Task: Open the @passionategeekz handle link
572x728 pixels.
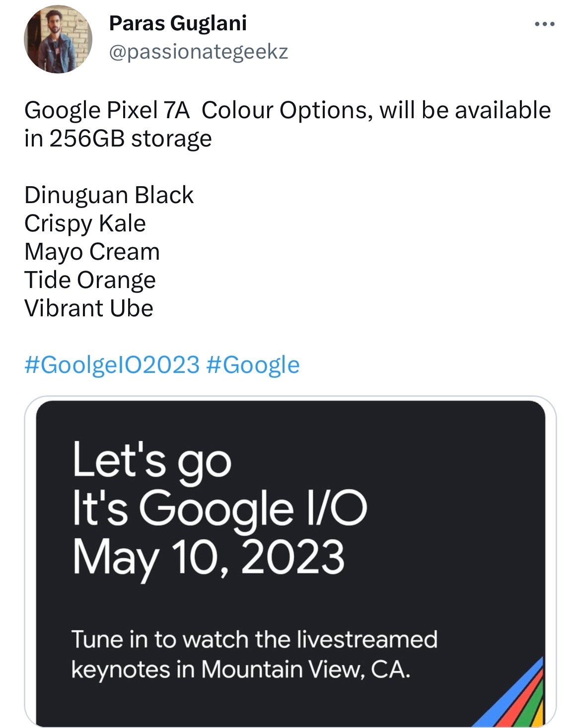Action: coord(198,52)
